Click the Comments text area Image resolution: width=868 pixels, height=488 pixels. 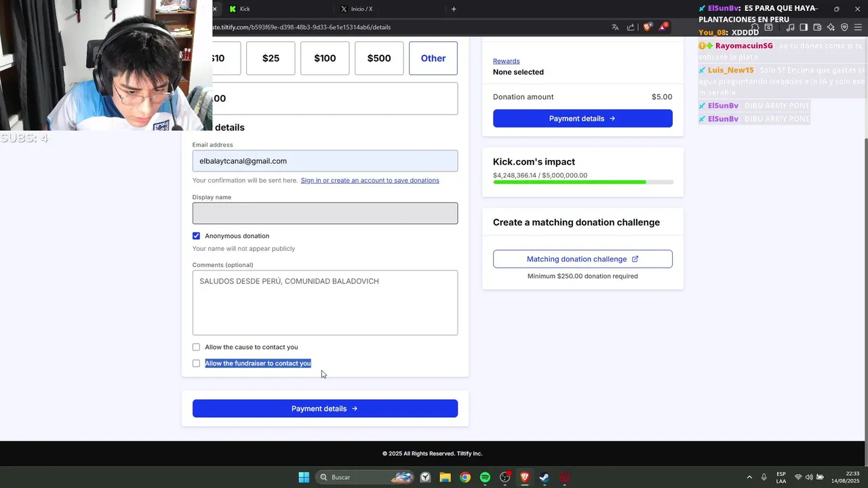tap(325, 303)
